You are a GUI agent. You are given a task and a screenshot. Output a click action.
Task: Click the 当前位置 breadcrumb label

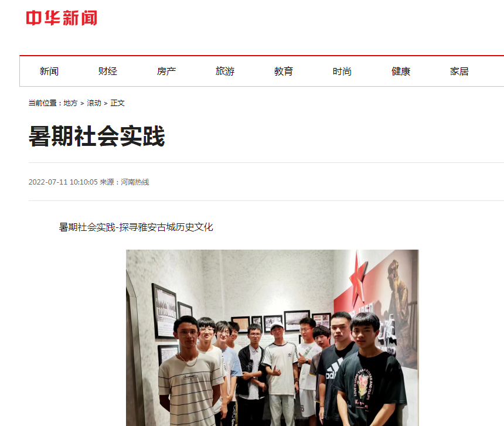42,103
